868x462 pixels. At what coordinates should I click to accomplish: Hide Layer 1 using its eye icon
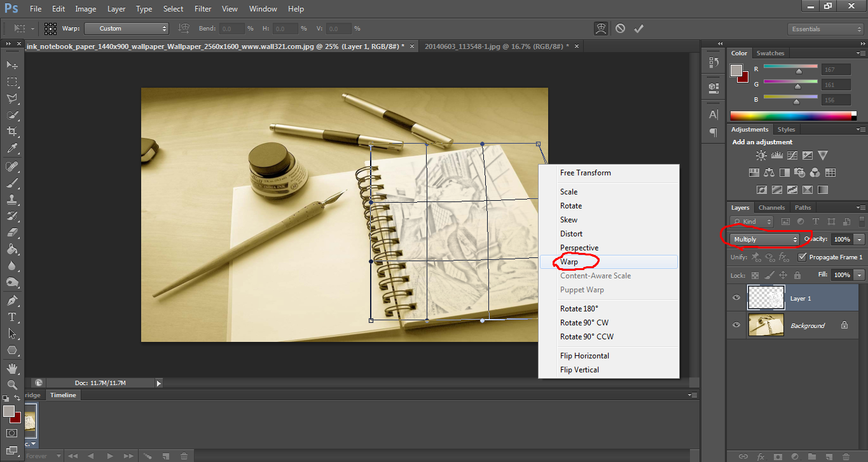[736, 298]
